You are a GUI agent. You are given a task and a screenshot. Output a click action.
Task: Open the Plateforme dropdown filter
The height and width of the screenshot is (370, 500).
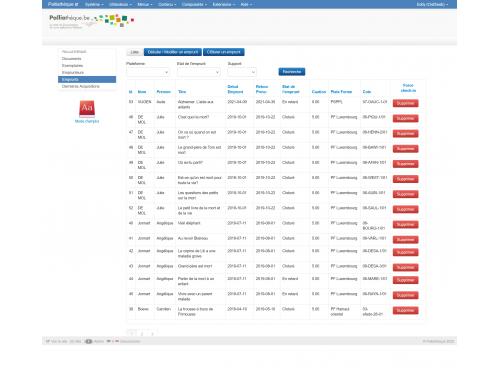148,72
